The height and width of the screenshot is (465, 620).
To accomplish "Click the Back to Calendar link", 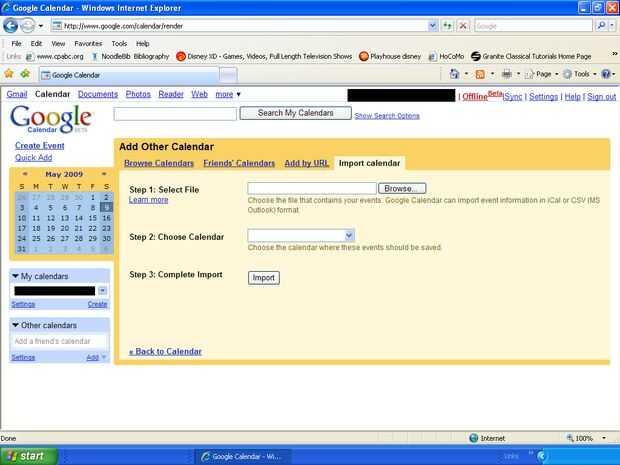I will point(165,352).
